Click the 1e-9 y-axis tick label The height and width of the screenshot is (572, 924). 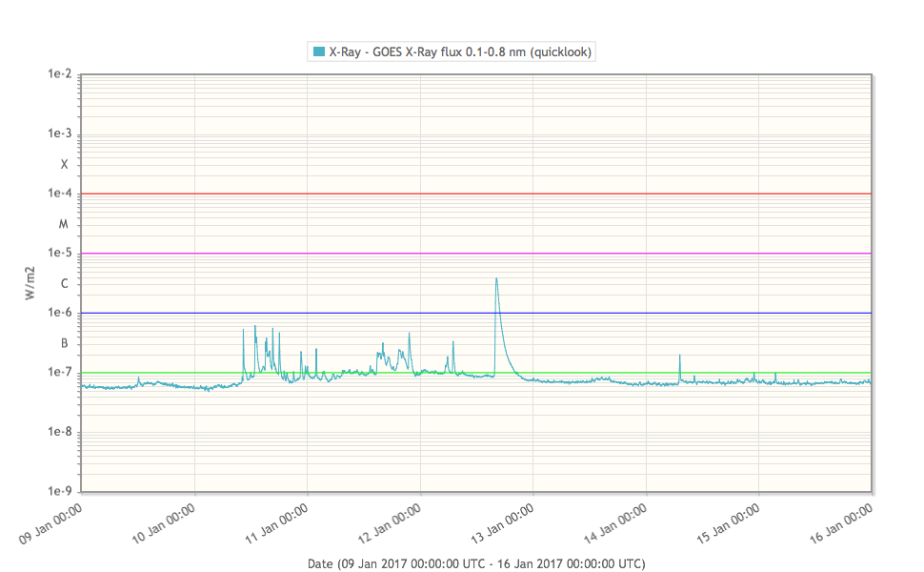[59, 492]
